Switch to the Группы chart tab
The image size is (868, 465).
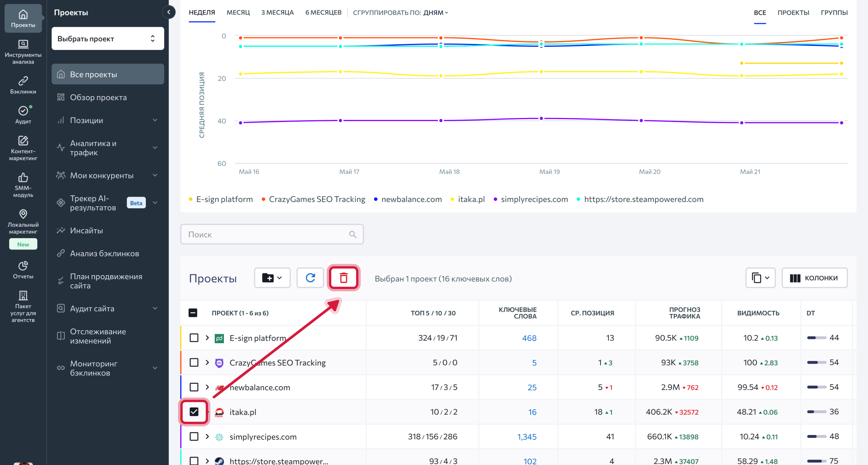(834, 12)
